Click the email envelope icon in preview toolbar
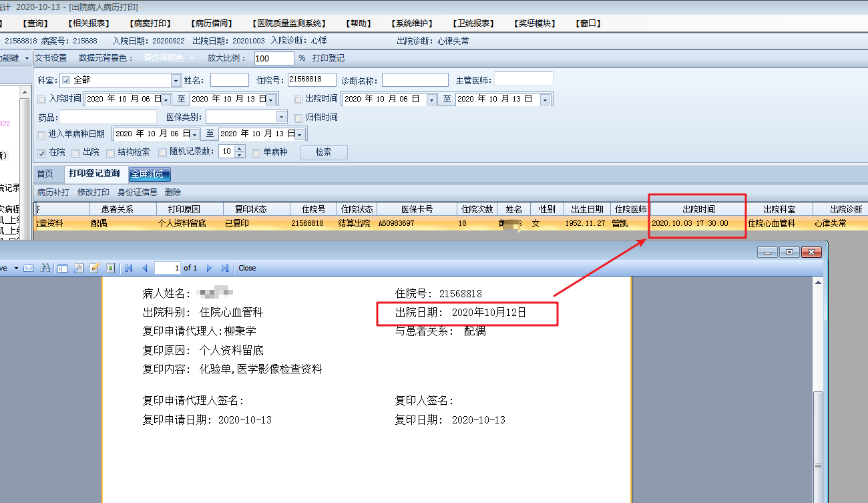This screenshot has height=503, width=868. pyautogui.click(x=29, y=268)
